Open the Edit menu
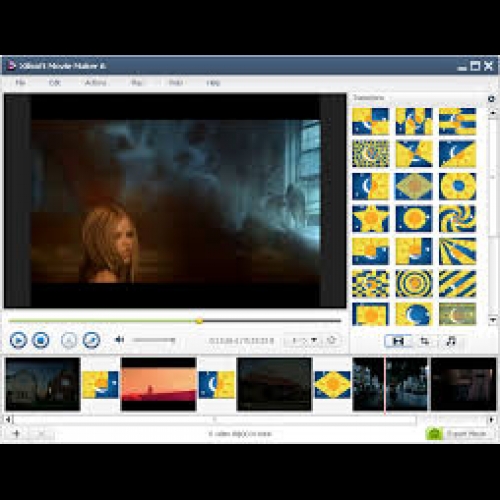This screenshot has height=500, width=500. (55, 83)
